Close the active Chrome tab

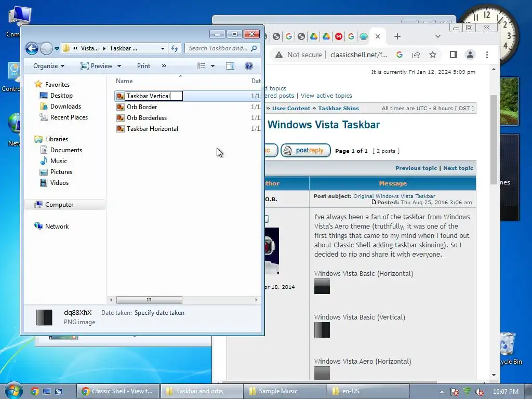point(378,36)
